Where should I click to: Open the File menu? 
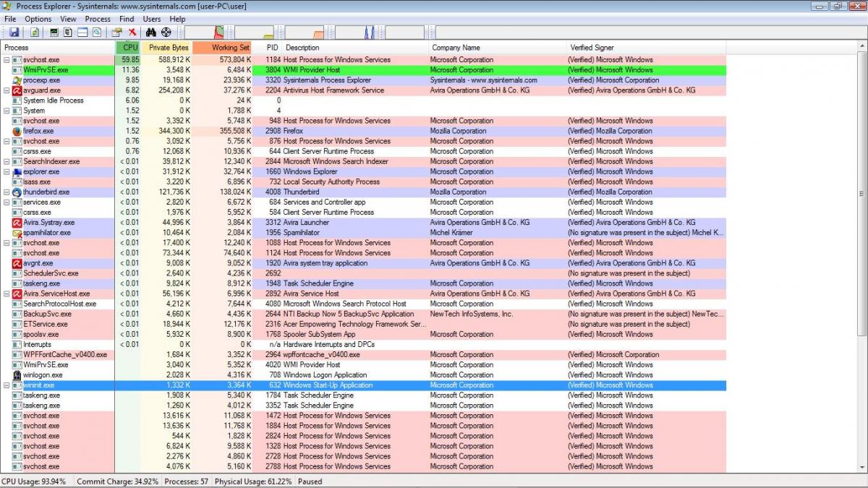(10, 19)
